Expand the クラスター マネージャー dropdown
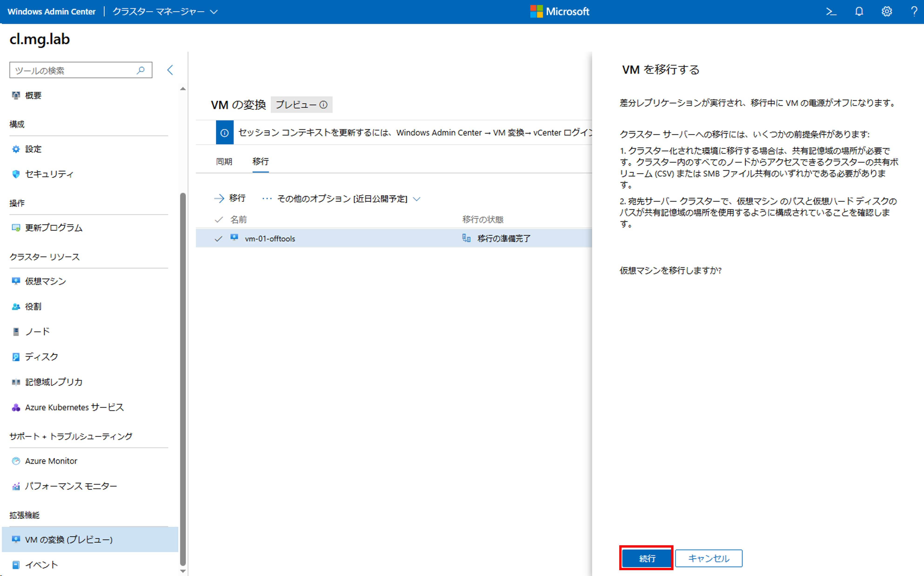924x576 pixels. click(214, 12)
